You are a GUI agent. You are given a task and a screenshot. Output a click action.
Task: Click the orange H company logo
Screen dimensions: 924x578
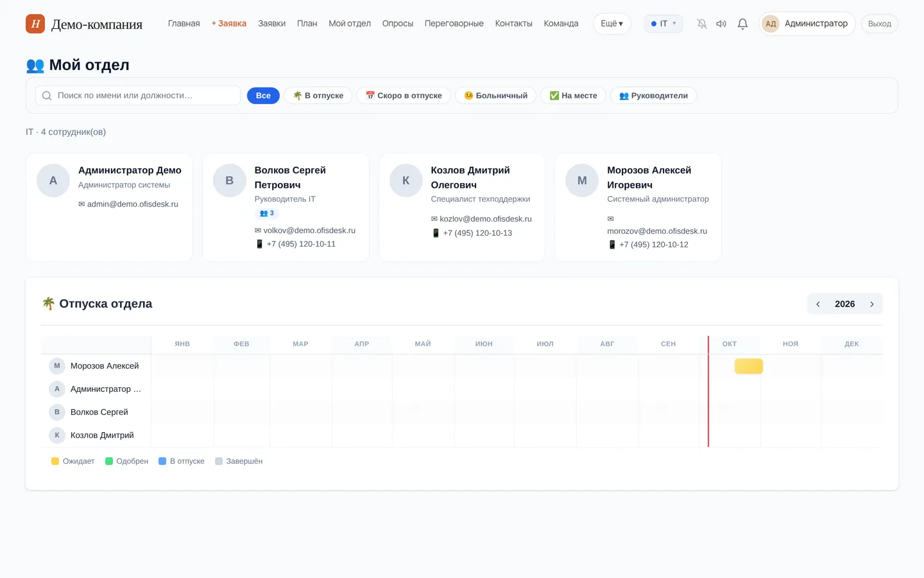click(35, 24)
